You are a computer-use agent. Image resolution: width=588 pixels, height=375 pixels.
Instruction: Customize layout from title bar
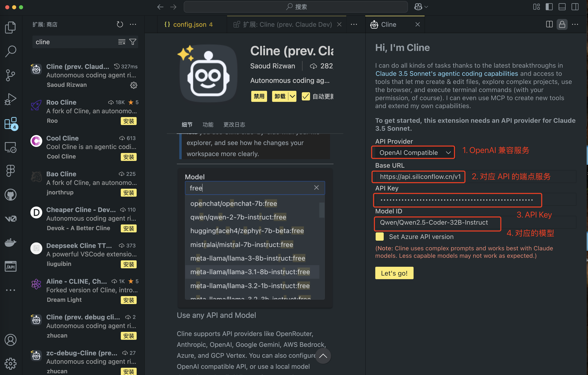tap(536, 7)
